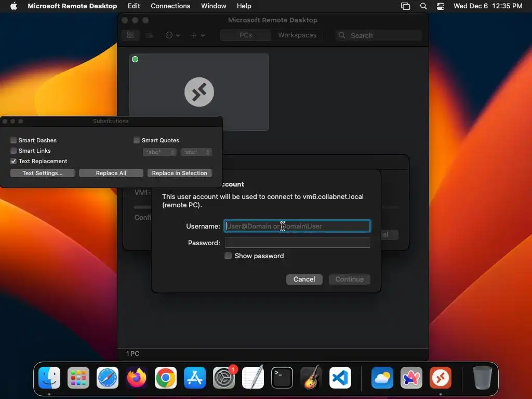Screen dimensions: 532x399
Task: Launch Firefox from the dock
Action: click(137, 378)
